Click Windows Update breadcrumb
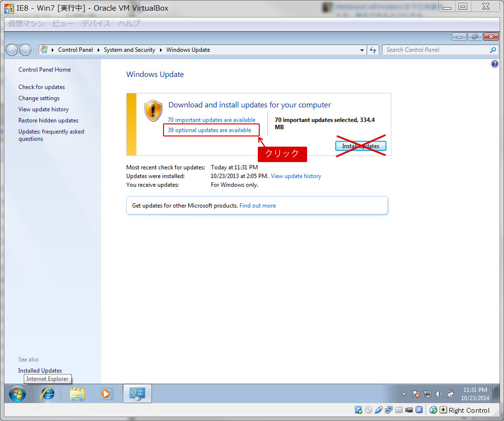Image resolution: width=504 pixels, height=421 pixels. click(188, 50)
